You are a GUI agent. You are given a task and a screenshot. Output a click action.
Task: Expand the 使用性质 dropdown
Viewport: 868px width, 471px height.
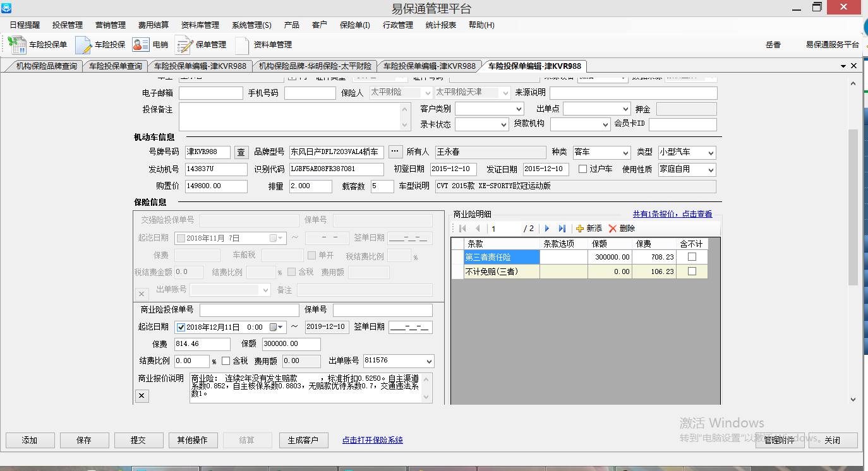point(711,169)
